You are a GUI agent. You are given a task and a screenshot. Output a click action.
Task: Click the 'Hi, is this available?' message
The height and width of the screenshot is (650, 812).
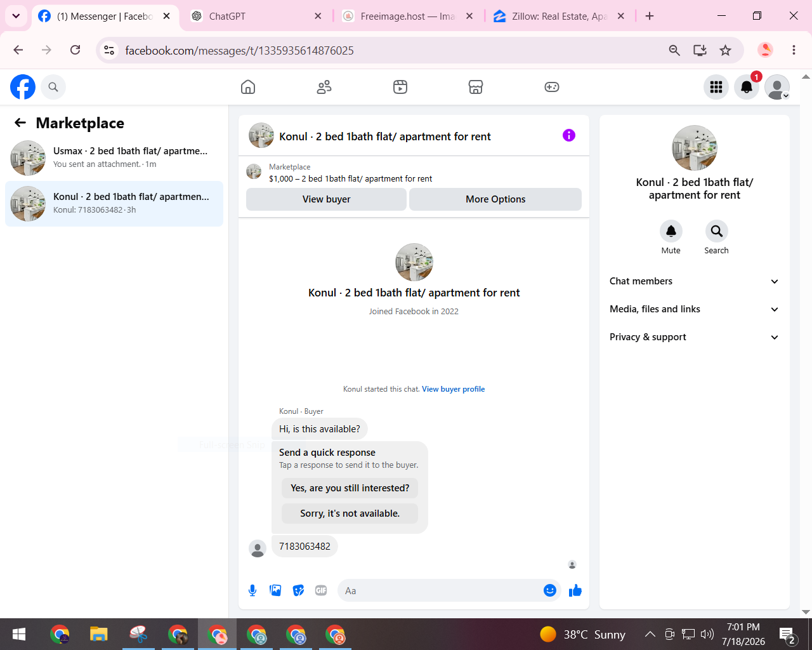point(320,429)
